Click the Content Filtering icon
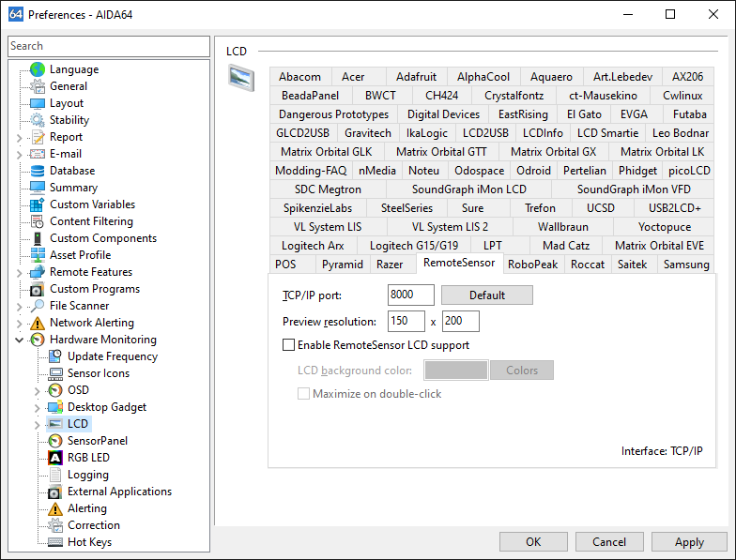The height and width of the screenshot is (560, 736). (x=38, y=221)
